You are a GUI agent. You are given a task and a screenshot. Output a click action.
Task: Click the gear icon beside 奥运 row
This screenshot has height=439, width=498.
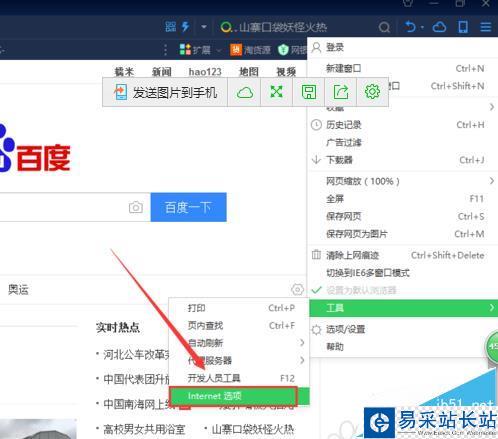point(297,289)
